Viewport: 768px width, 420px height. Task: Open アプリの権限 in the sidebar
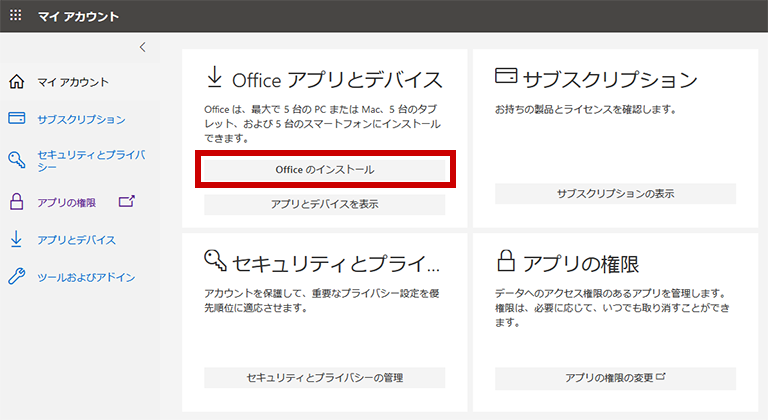[x=67, y=202]
